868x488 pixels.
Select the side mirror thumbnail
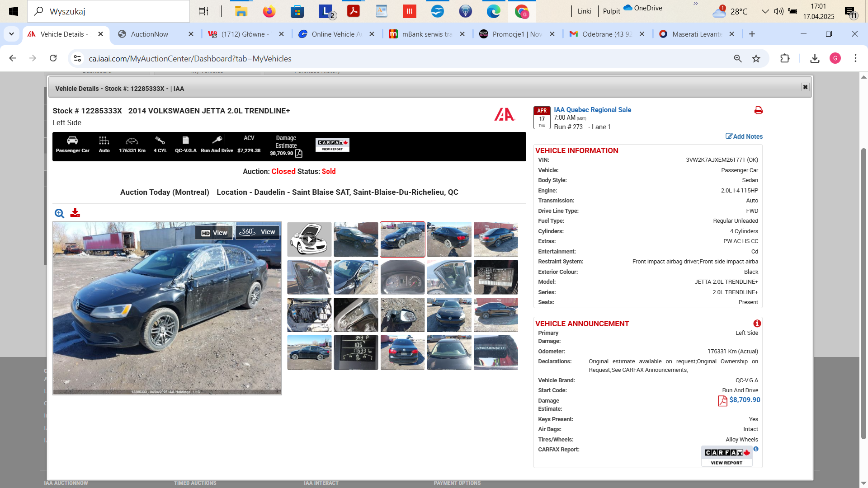[402, 314]
